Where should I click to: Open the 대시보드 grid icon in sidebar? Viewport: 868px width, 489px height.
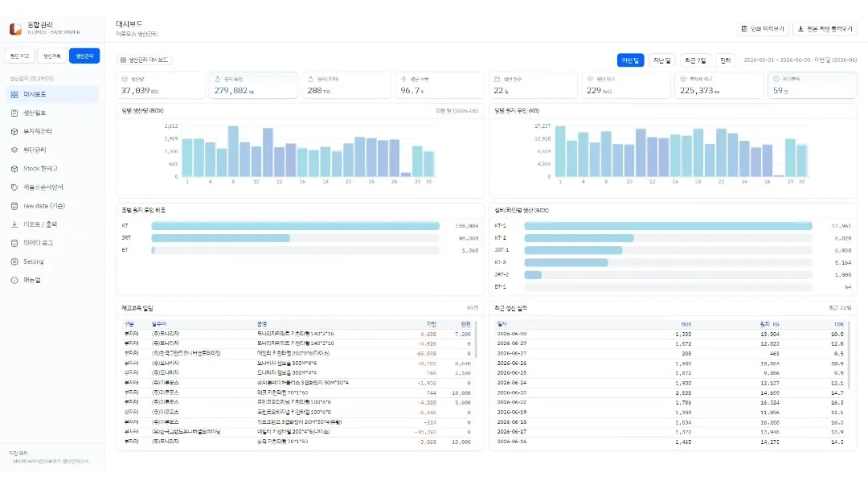(x=14, y=95)
